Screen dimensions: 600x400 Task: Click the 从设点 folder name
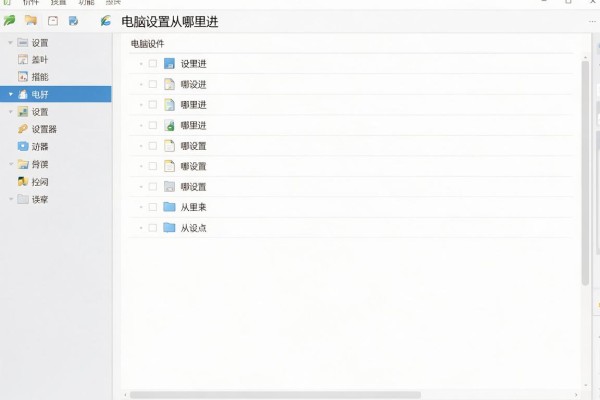click(x=193, y=228)
